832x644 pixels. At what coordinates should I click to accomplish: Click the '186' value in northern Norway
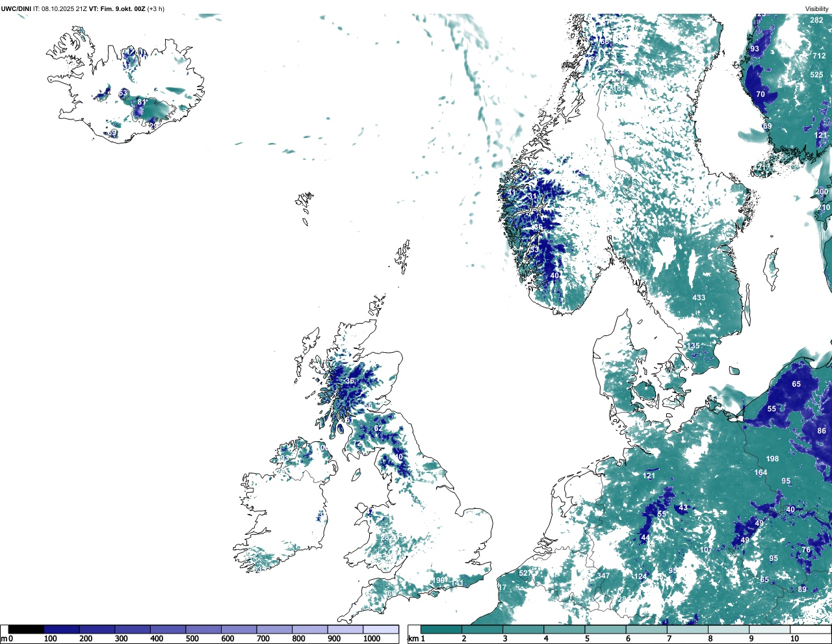coord(619,89)
